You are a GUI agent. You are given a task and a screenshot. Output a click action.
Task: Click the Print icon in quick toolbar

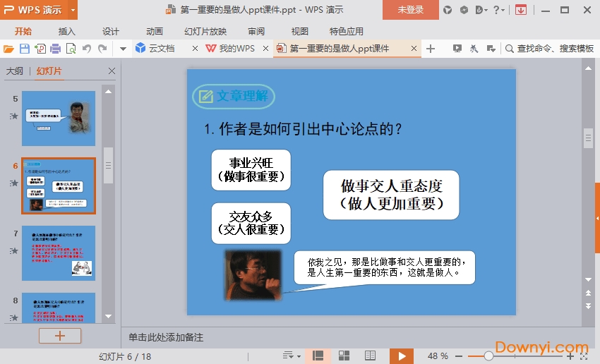coord(56,49)
